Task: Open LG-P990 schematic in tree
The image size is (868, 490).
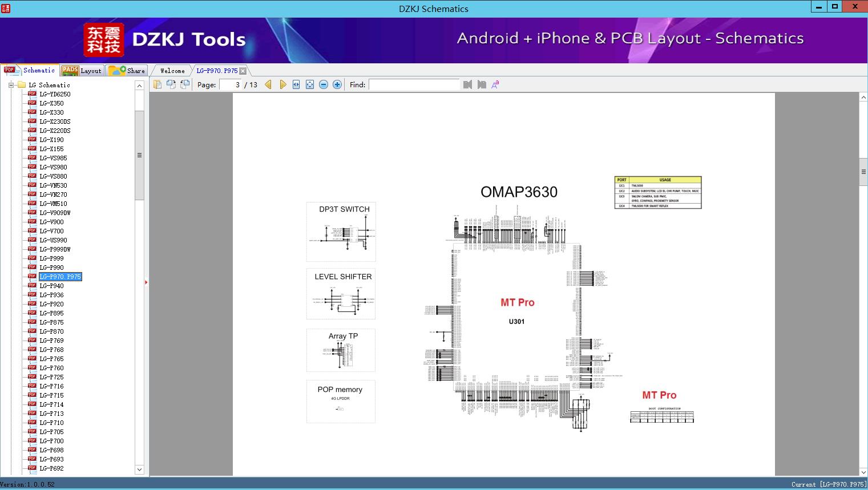Action: coord(51,268)
